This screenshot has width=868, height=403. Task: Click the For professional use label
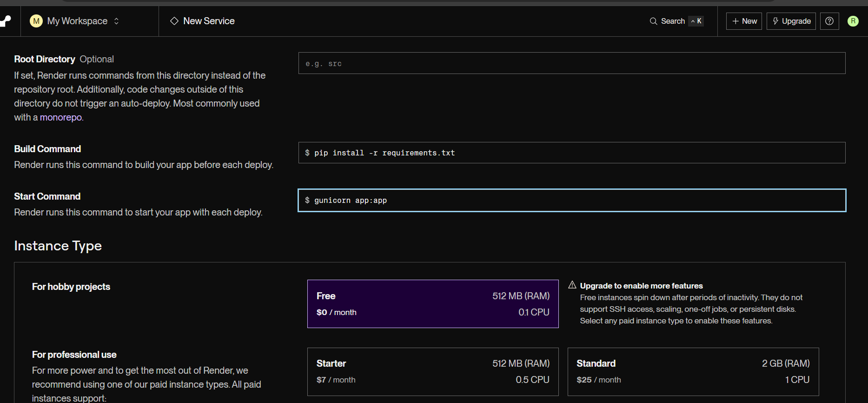tap(74, 355)
